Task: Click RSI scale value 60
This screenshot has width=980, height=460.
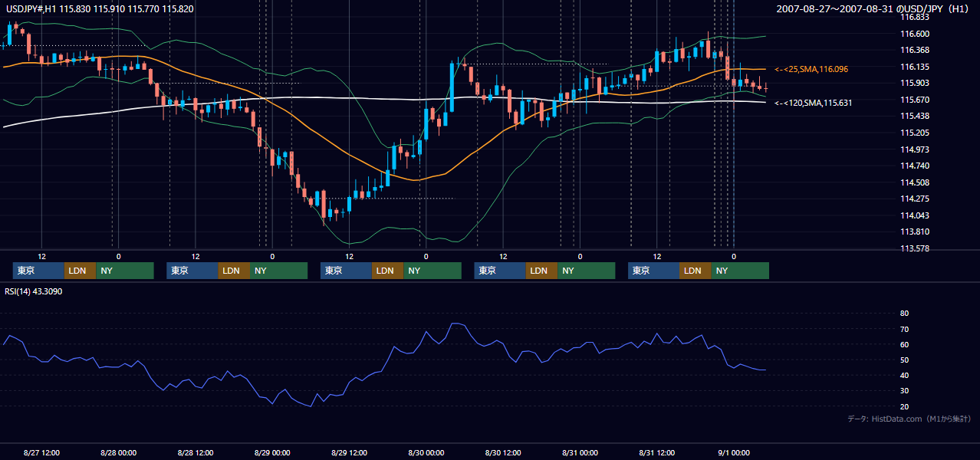Action: coord(904,345)
